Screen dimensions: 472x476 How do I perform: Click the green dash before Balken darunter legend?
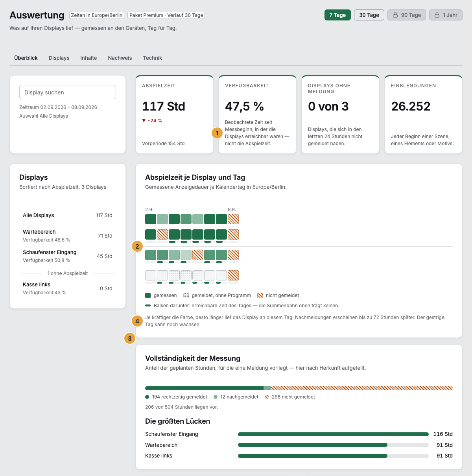(148, 306)
